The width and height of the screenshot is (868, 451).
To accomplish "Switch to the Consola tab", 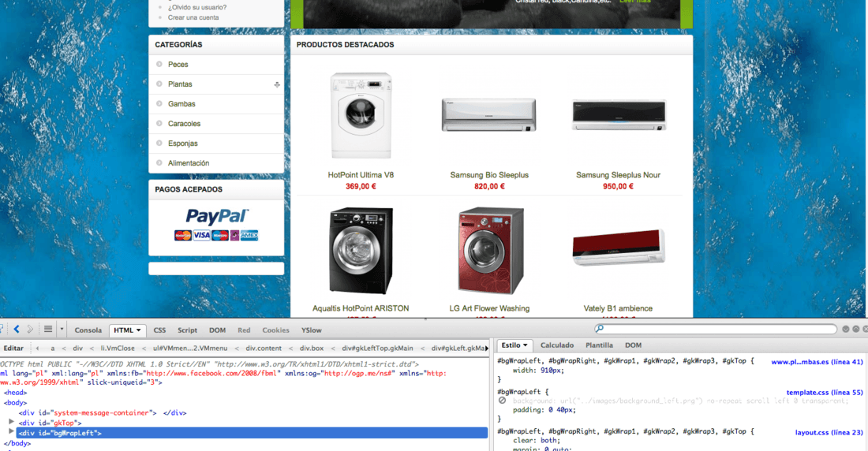I will click(x=88, y=330).
